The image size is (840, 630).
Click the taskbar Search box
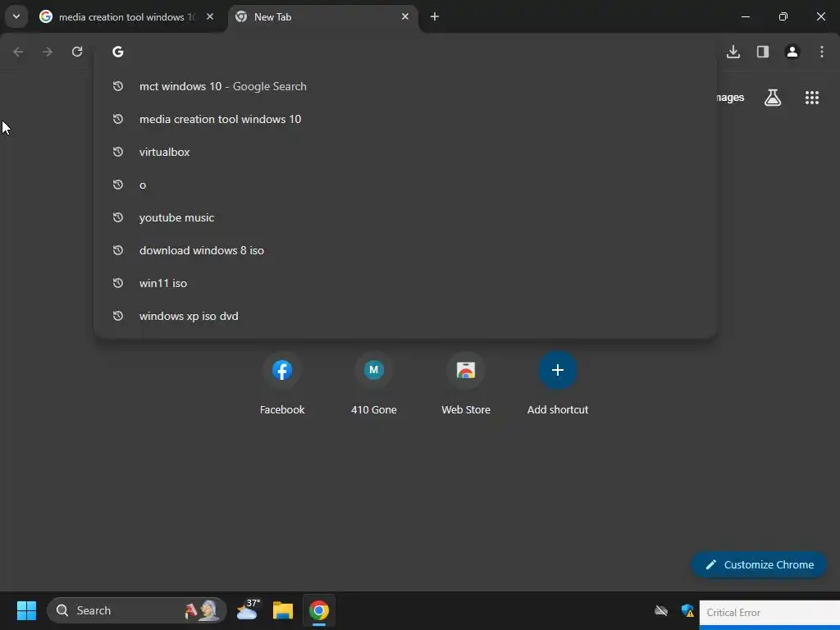(137, 610)
